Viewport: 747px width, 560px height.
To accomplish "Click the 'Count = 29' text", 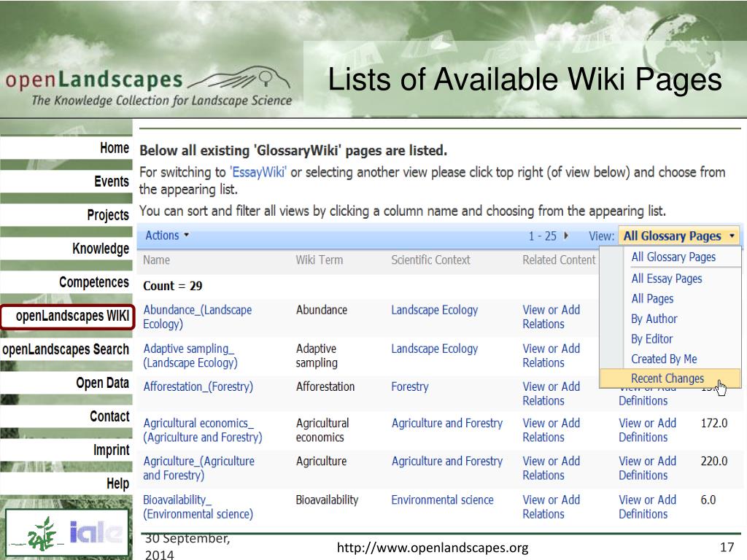I will (172, 286).
